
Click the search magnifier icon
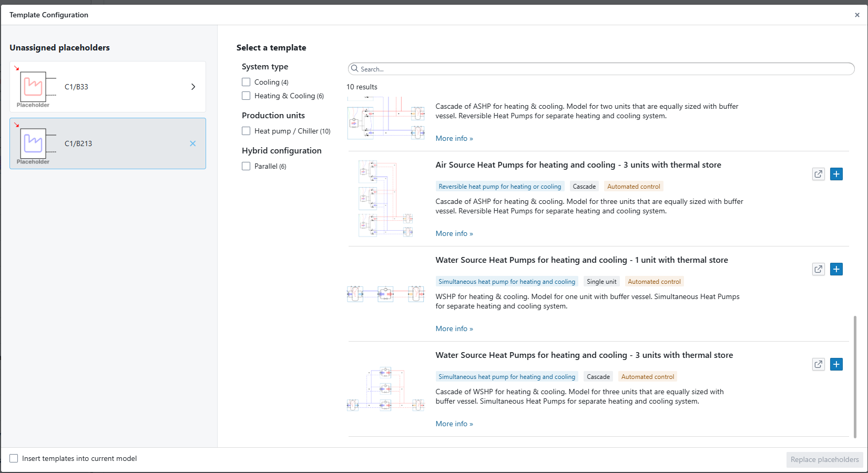pos(355,69)
